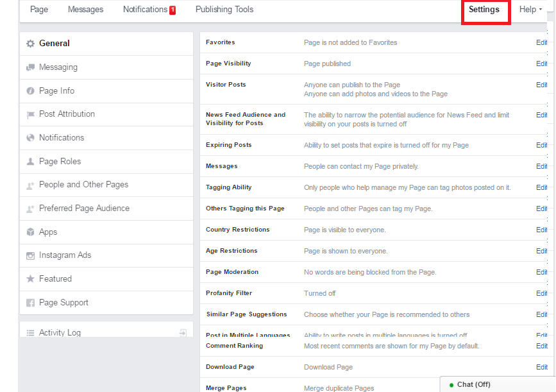Open Page Info in the sidebar
The width and height of the screenshot is (556, 392).
coord(106,91)
